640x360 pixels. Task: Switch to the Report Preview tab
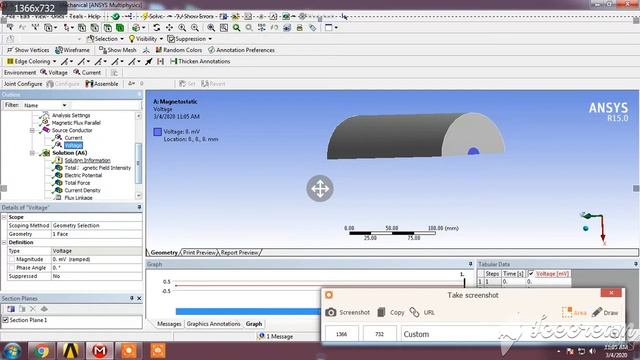[x=239, y=253]
